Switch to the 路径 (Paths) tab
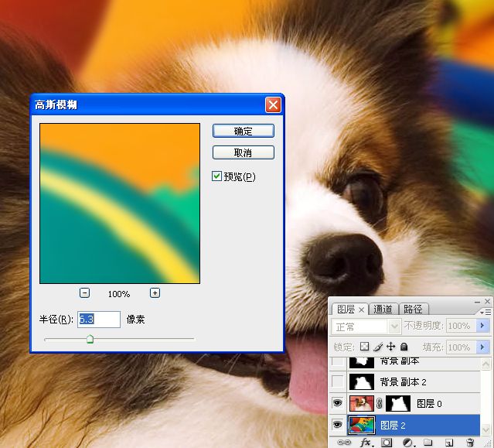This screenshot has height=448, width=494. point(413,309)
